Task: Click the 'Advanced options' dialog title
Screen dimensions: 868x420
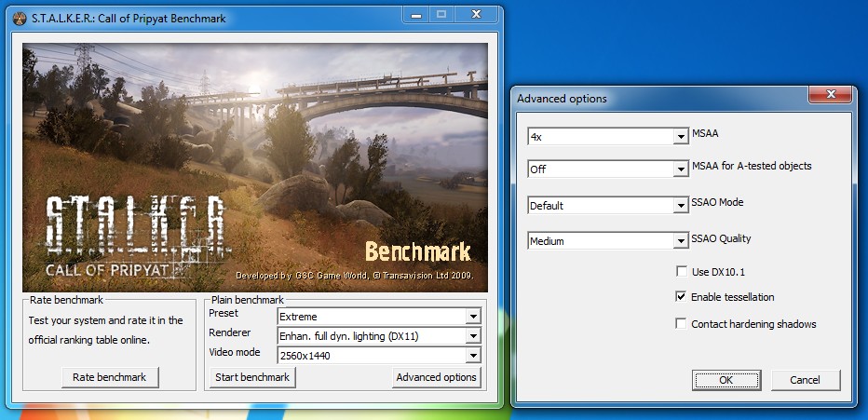Action: coord(562,99)
